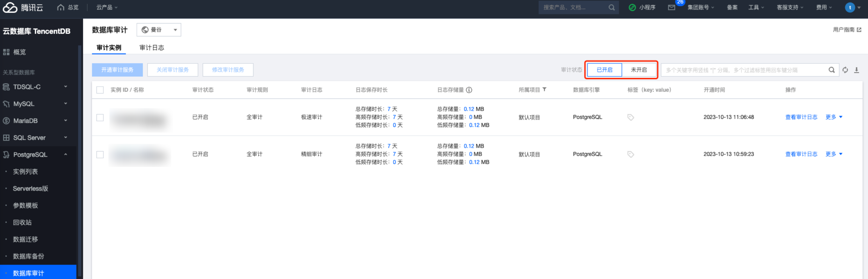Switch to the 审计日志 tab
Image resolution: width=868 pixels, height=279 pixels.
pos(152,48)
